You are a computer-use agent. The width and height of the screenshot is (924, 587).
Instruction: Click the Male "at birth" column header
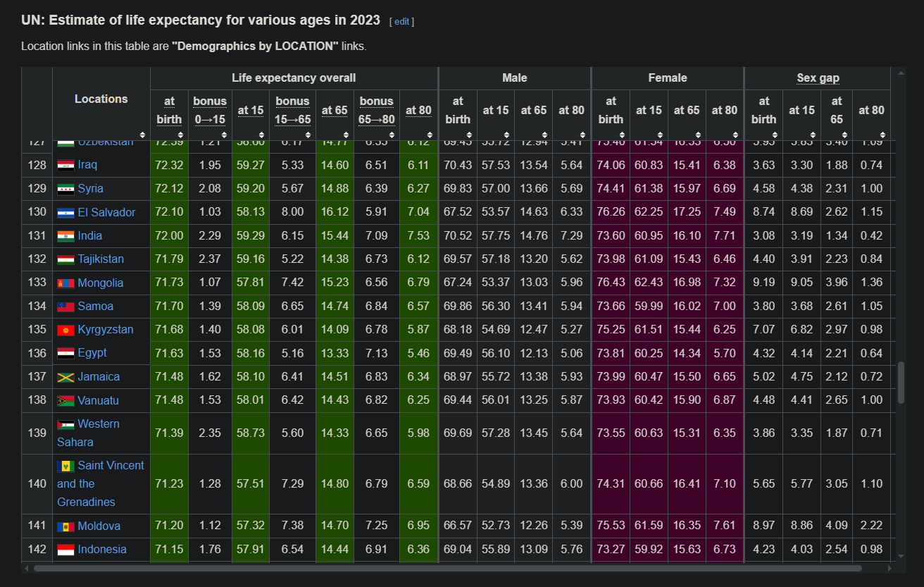tap(458, 110)
